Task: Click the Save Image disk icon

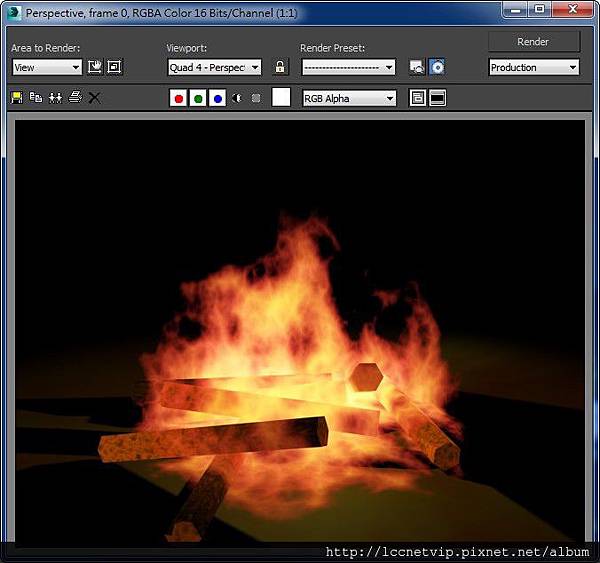Action: tap(17, 98)
